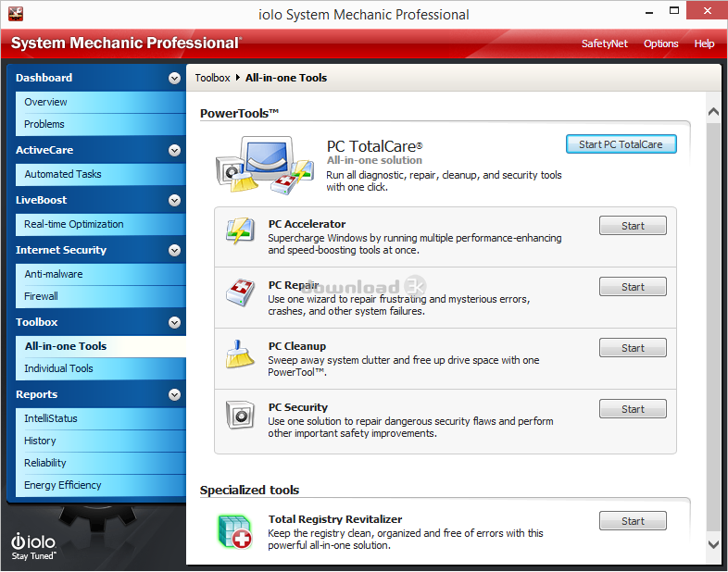Viewport: 728px width, 572px height.
Task: Open the Reliability report
Action: [101, 463]
